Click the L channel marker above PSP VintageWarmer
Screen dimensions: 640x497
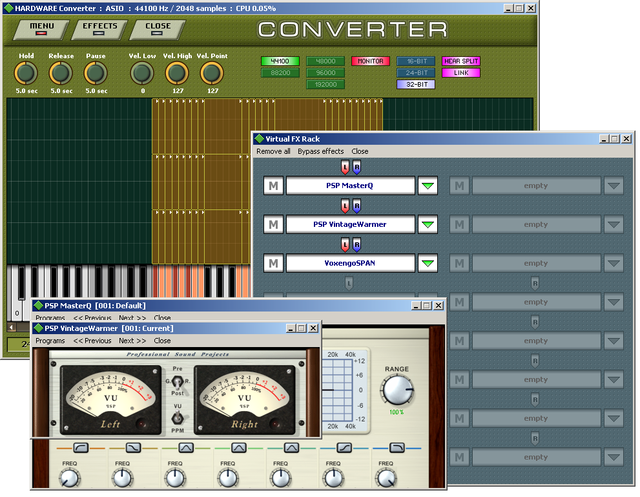tap(345, 206)
